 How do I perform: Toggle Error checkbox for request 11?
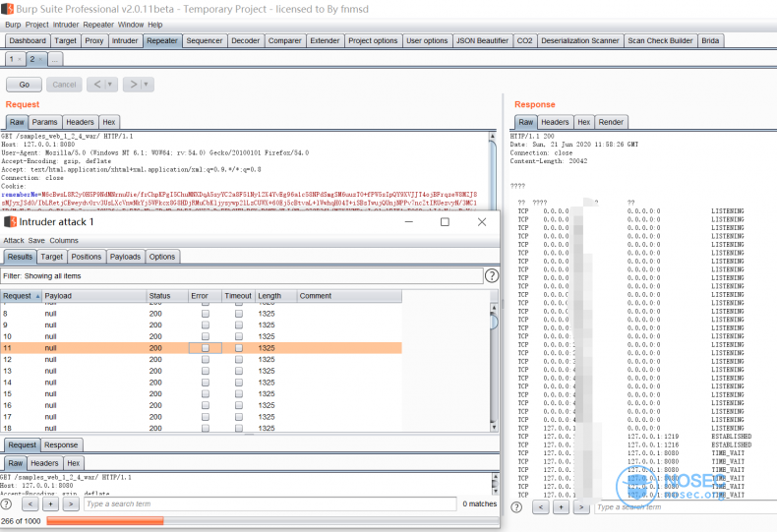tap(206, 348)
